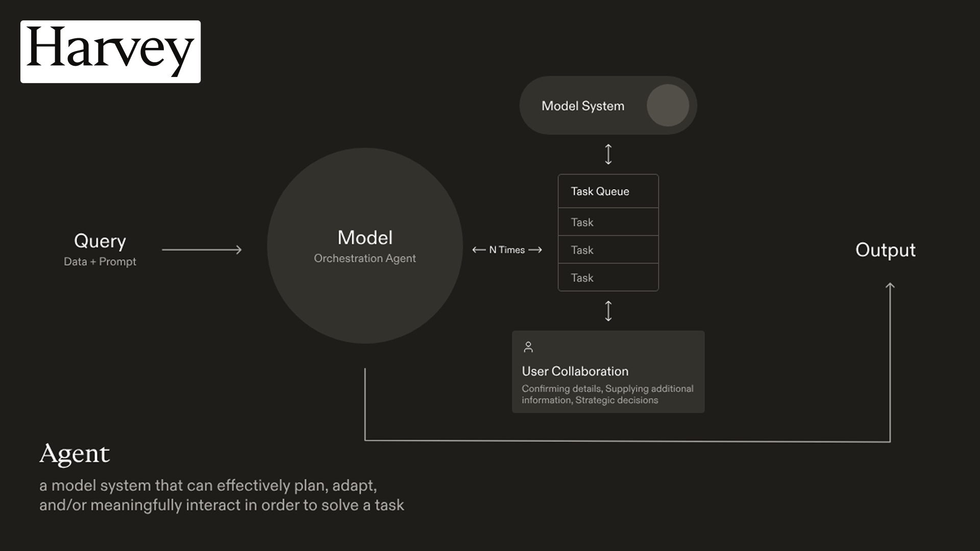
Task: Click the Output label
Action: point(885,249)
